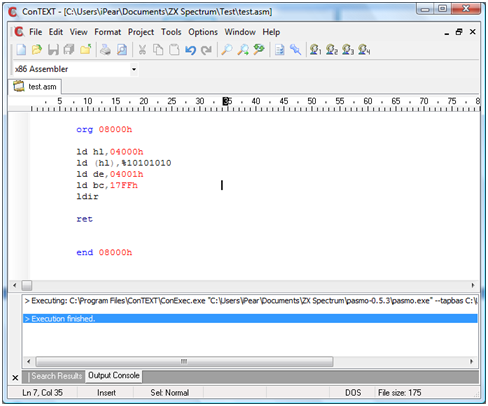Switch to Search Results tab
Image resolution: width=488 pixels, height=406 pixels.
pyautogui.click(x=55, y=376)
